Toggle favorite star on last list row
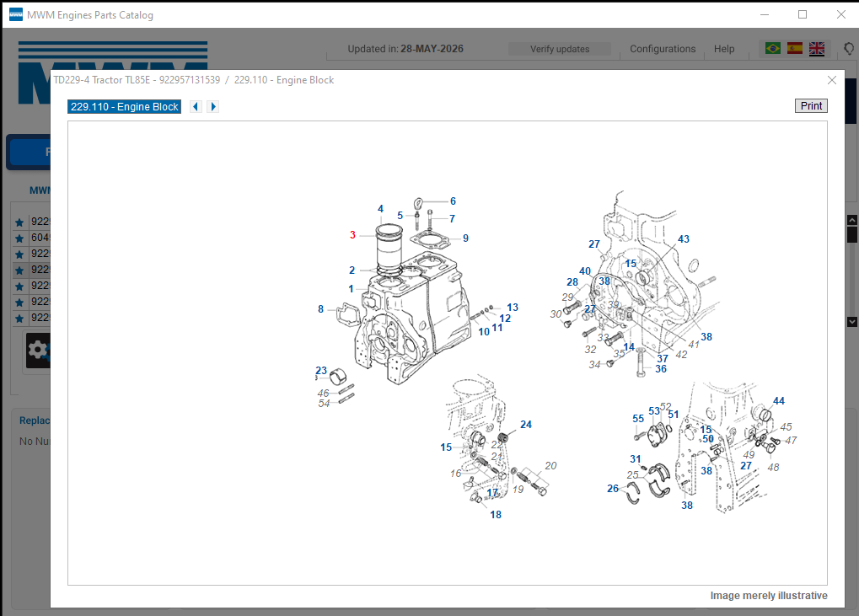 tap(19, 319)
